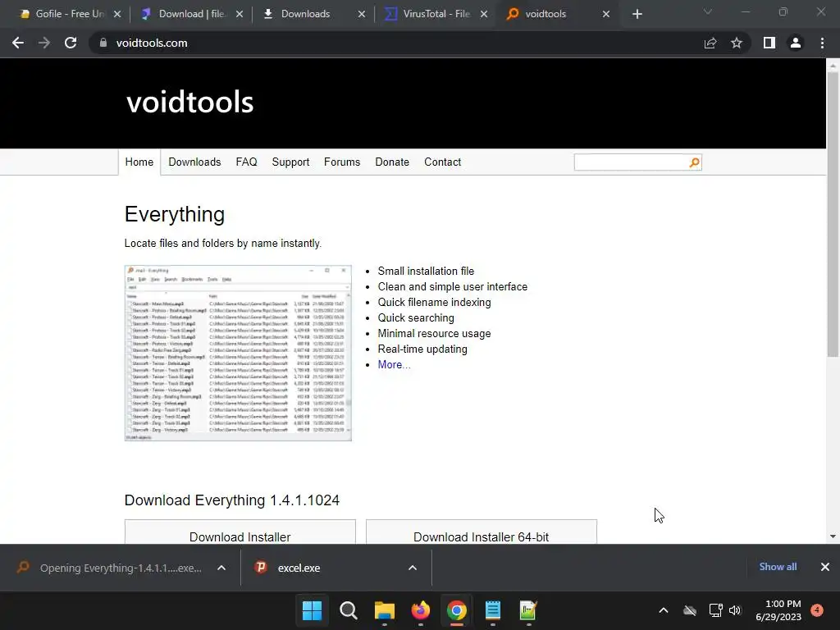This screenshot has width=840, height=630.
Task: Click the page vertical scrollbar
Action: (833, 214)
